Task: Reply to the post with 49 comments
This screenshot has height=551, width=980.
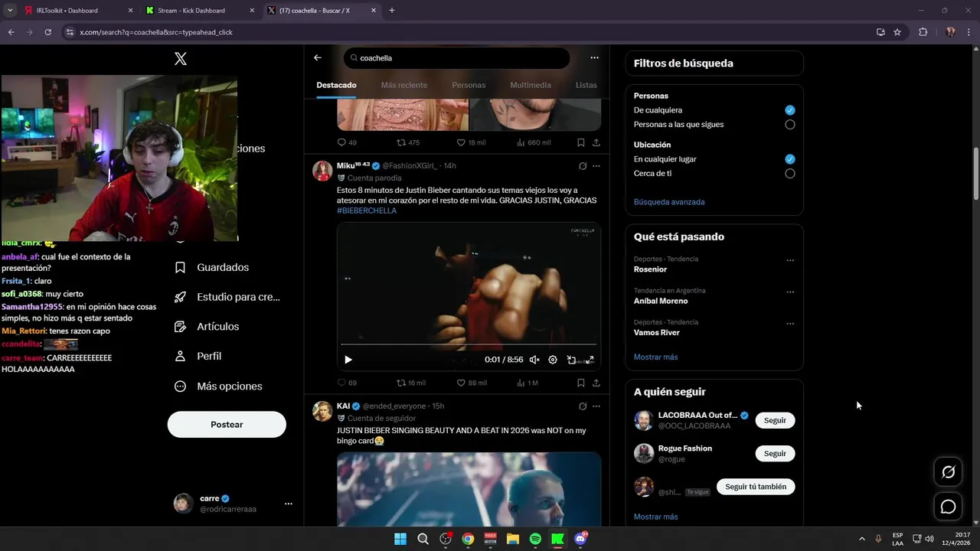Action: coord(347,142)
